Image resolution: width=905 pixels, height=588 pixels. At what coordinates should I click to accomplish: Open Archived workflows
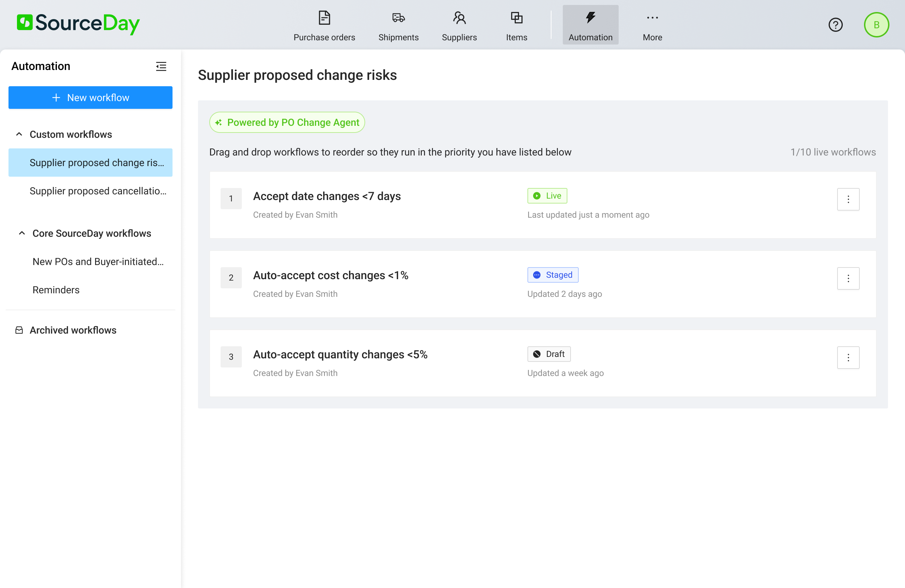pyautogui.click(x=72, y=330)
